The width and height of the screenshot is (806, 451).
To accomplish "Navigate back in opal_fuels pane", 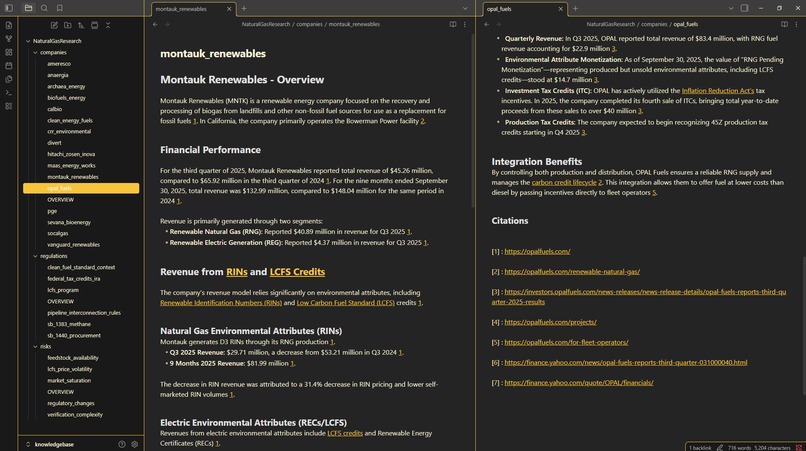I will coord(486,24).
